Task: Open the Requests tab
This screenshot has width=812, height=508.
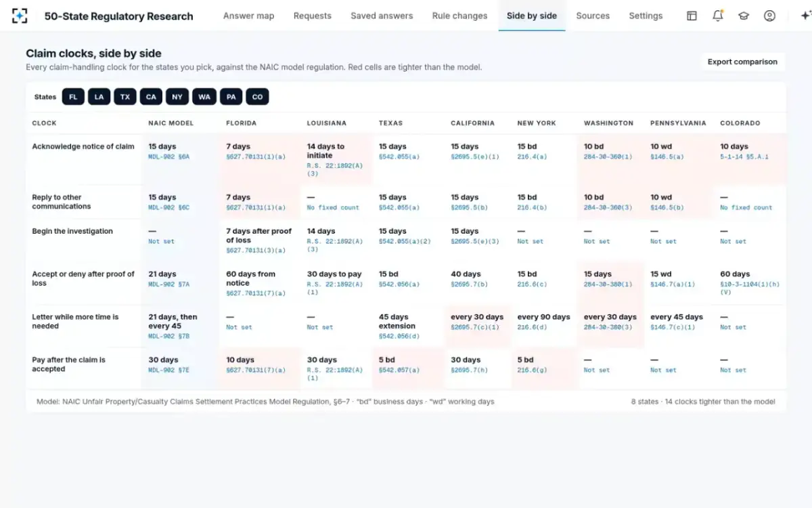Action: pyautogui.click(x=313, y=16)
